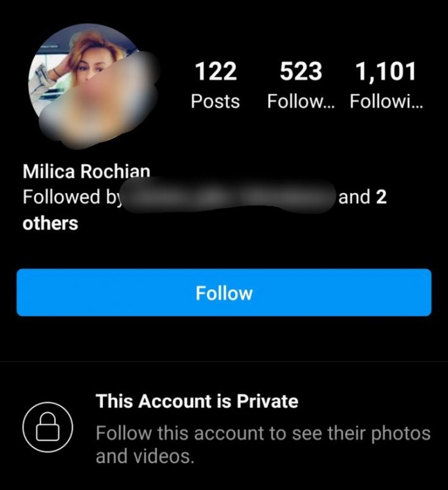This screenshot has height=490, width=448.
Task: Click 'Follow this account to see their photos' text
Action: coord(263,434)
